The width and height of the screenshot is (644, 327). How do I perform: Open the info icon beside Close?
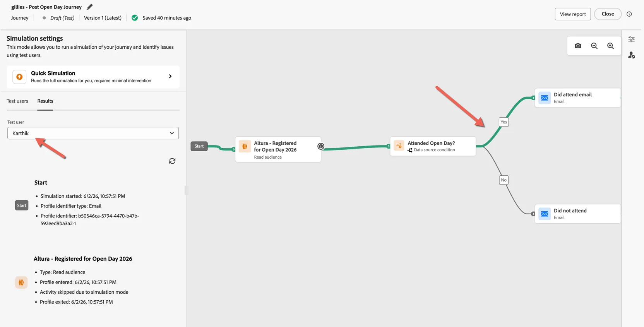pos(629,14)
